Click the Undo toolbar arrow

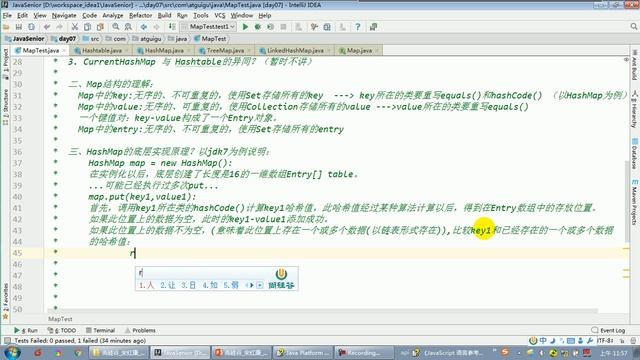coord(47,27)
